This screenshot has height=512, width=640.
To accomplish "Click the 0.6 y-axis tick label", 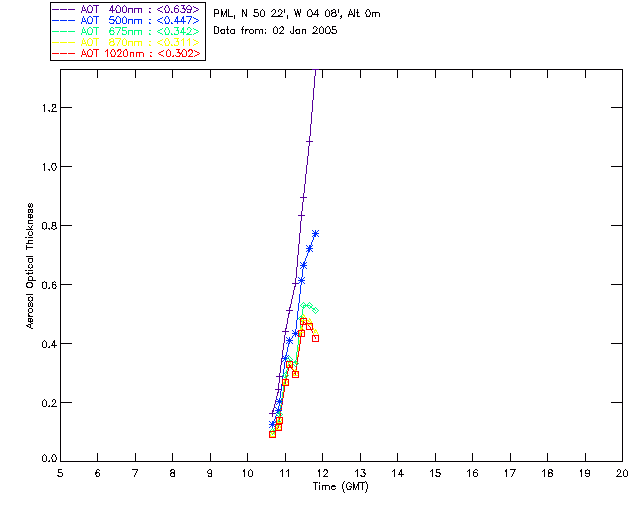I will click(x=49, y=285).
